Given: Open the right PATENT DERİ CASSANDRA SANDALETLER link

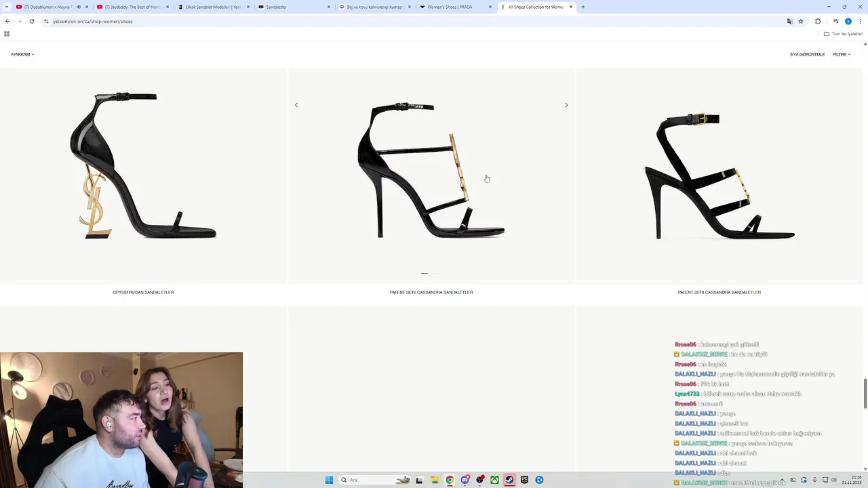Looking at the screenshot, I should coord(719,292).
